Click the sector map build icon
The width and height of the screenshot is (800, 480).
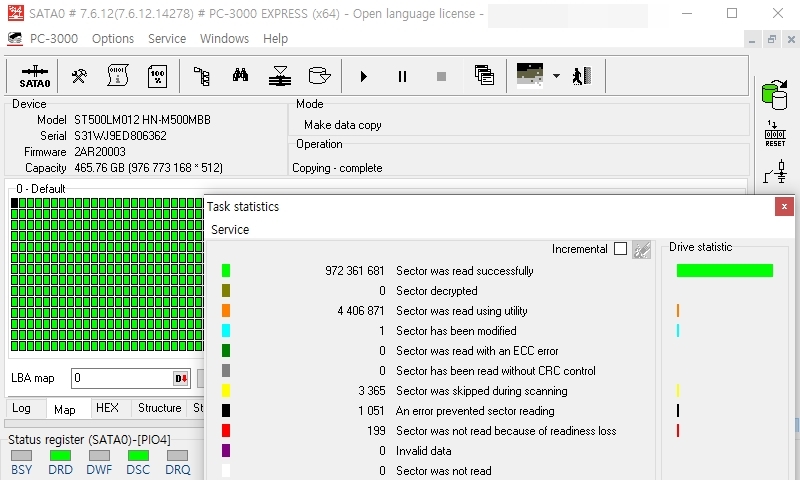coord(280,76)
